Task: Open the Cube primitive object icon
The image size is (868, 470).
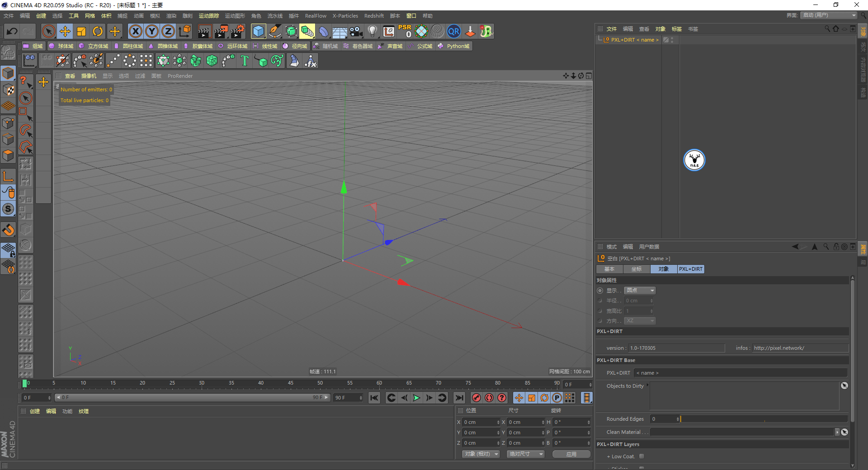Action: 258,31
